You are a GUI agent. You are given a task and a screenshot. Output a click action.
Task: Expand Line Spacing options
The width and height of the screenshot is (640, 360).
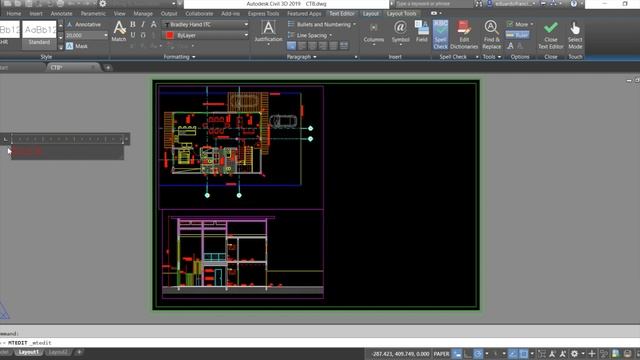(x=330, y=36)
